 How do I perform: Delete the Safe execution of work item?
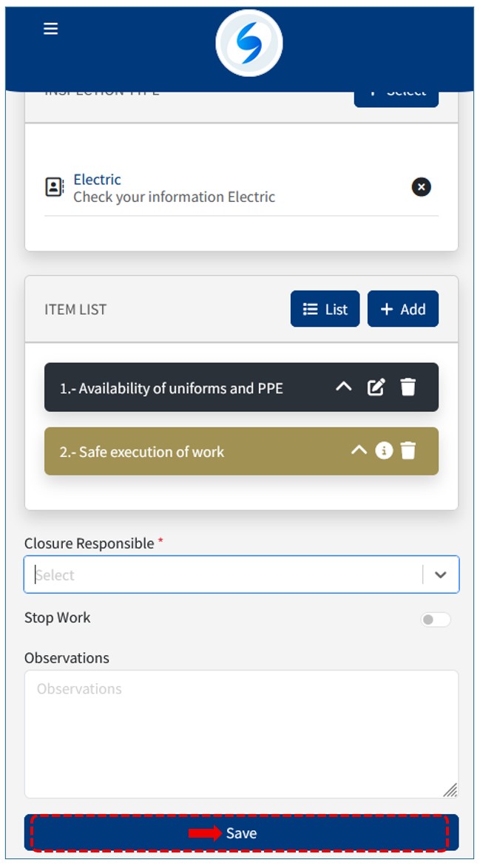408,450
